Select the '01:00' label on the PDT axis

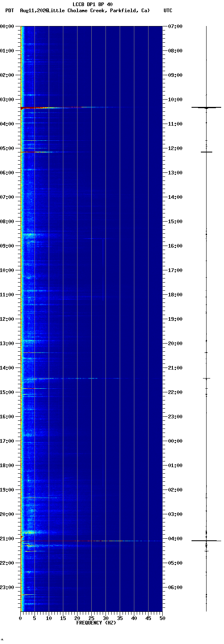[x=7, y=51]
